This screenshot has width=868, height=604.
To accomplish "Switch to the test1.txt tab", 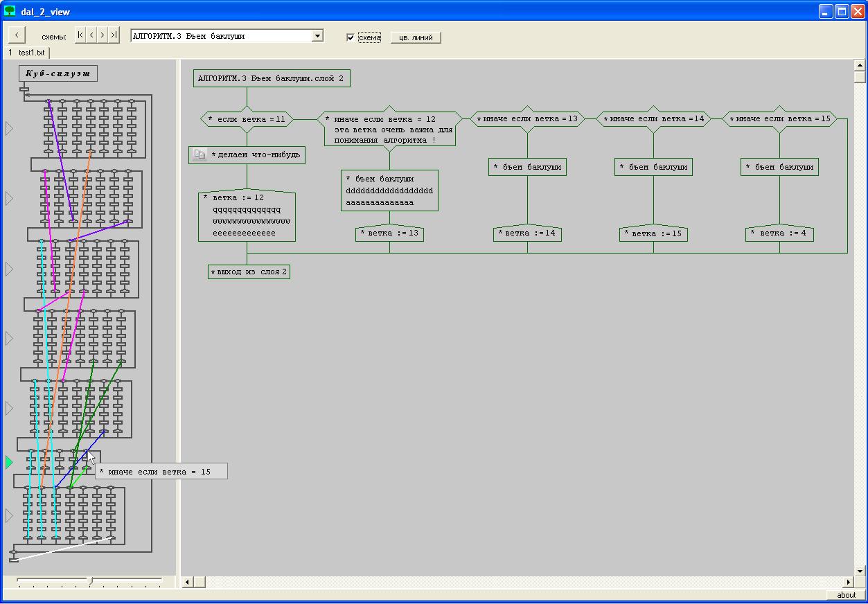I will (28, 53).
